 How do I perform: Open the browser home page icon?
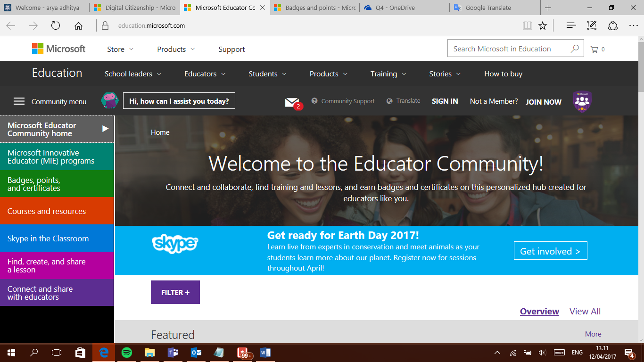78,26
